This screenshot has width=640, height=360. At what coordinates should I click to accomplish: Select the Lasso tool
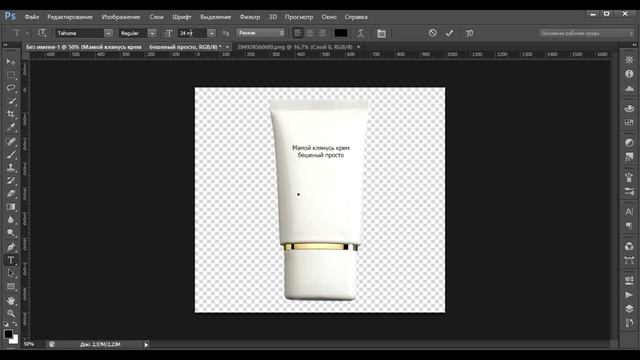(x=11, y=88)
